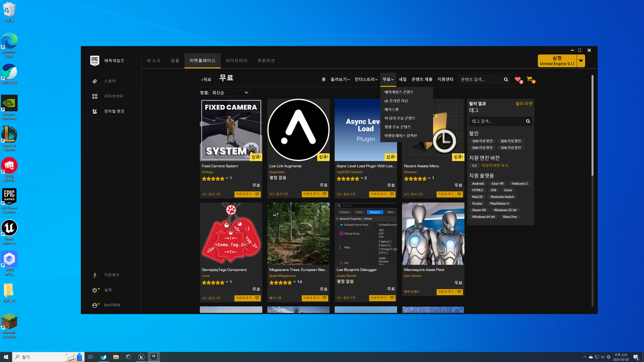644x362 pixels.
Task: Toggle the 50% or more discount filter
Action: click(x=482, y=148)
